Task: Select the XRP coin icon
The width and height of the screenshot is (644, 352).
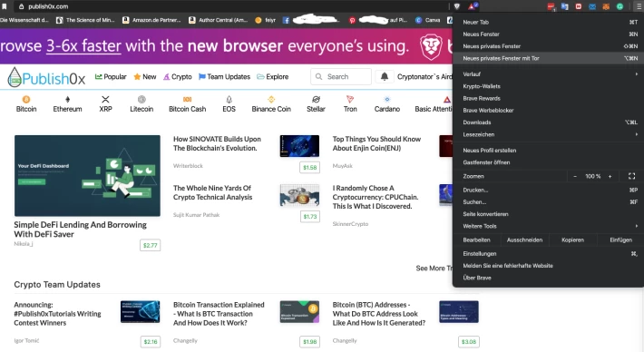Action: point(105,100)
